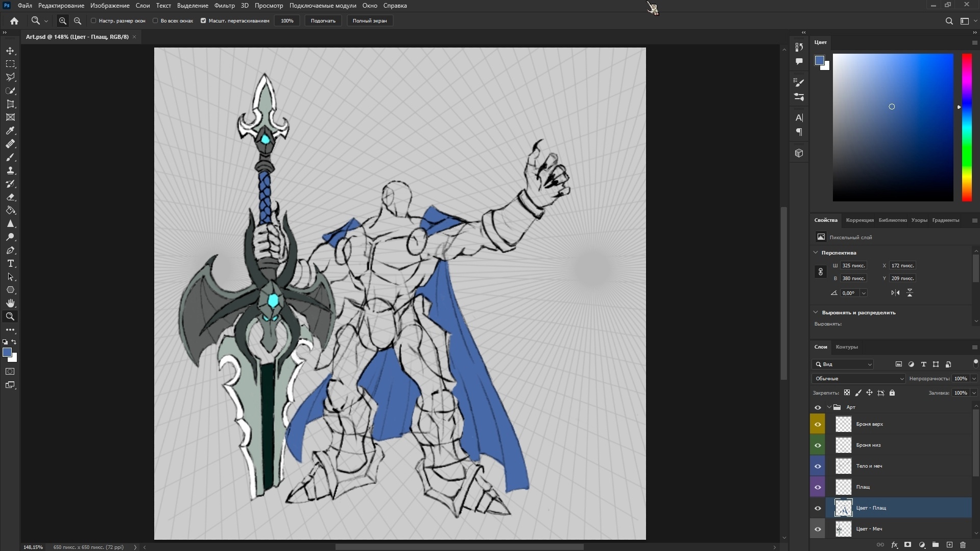Viewport: 980px width, 551px height.
Task: Collapse the 'Арт' layer group
Action: [829, 407]
